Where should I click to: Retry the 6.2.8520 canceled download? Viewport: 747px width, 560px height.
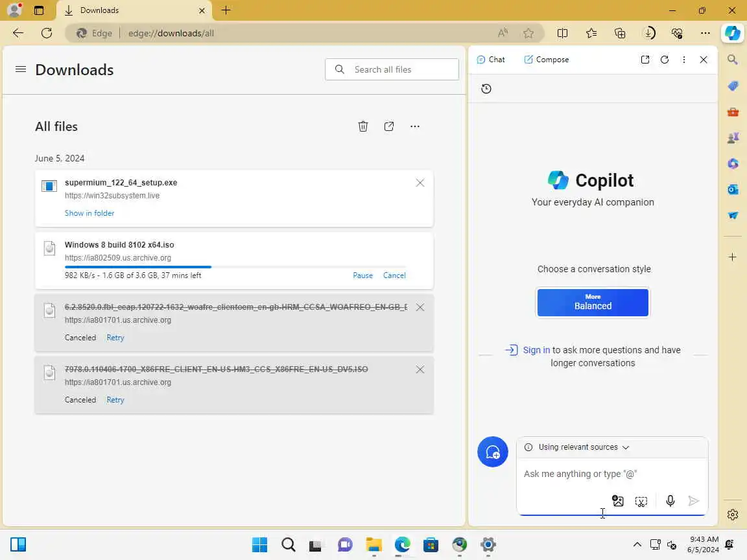[x=115, y=338]
